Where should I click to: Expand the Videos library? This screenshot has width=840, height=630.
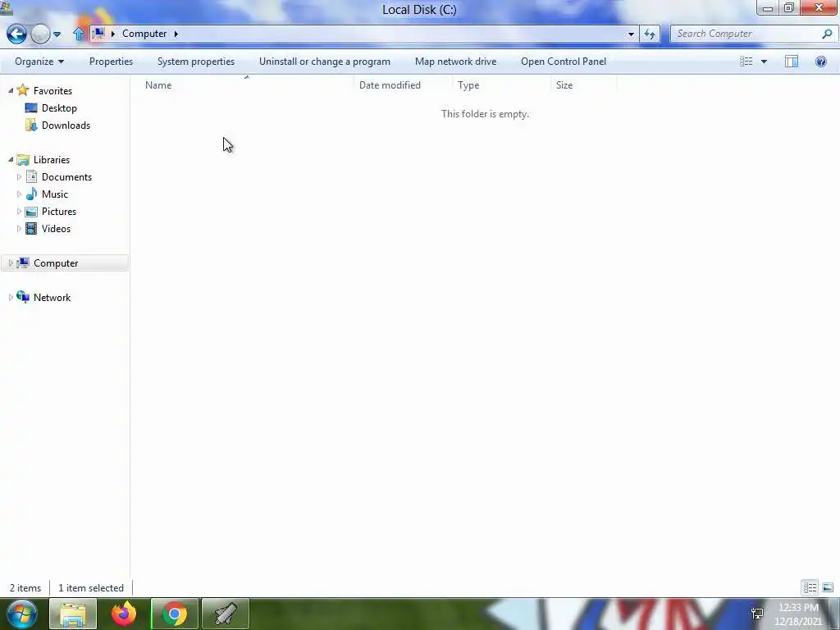point(20,228)
